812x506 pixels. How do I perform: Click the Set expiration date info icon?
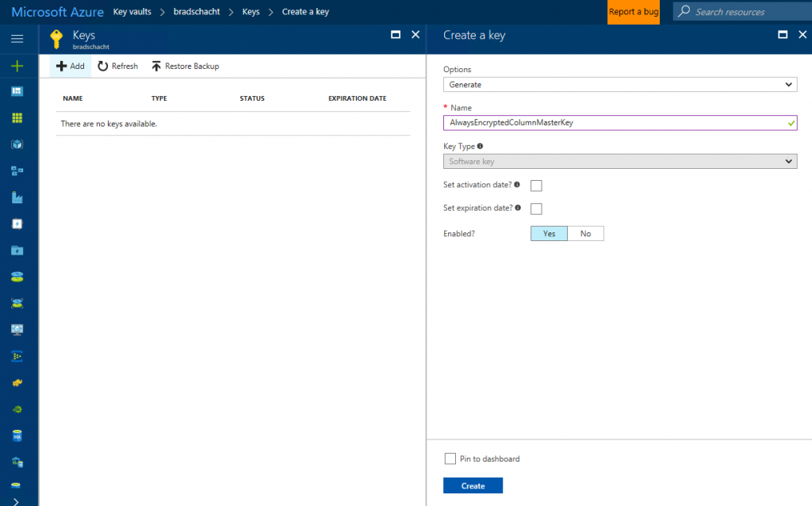518,208
